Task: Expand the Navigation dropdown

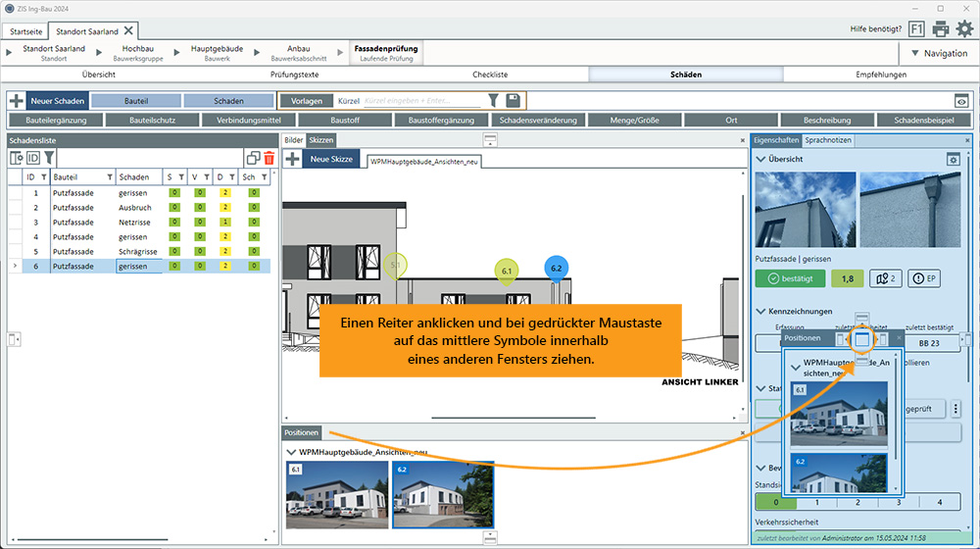Action: pyautogui.click(x=938, y=53)
